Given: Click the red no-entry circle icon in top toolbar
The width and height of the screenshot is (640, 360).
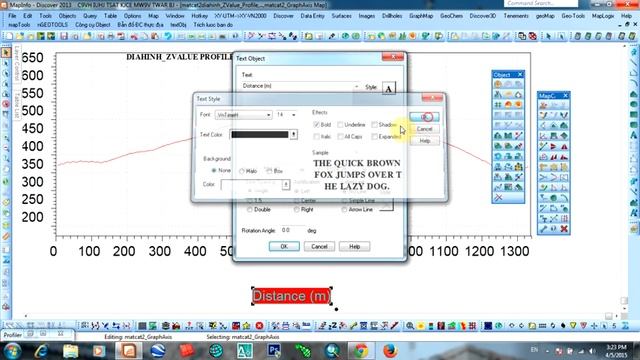Looking at the screenshot, I should pos(532,36).
